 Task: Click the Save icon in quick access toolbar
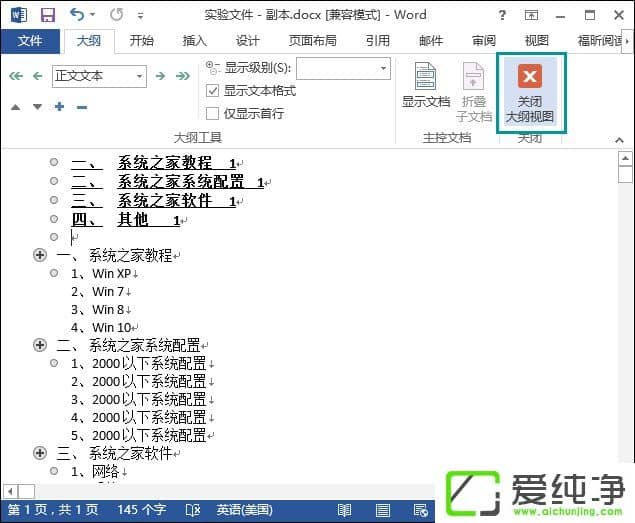pyautogui.click(x=47, y=15)
